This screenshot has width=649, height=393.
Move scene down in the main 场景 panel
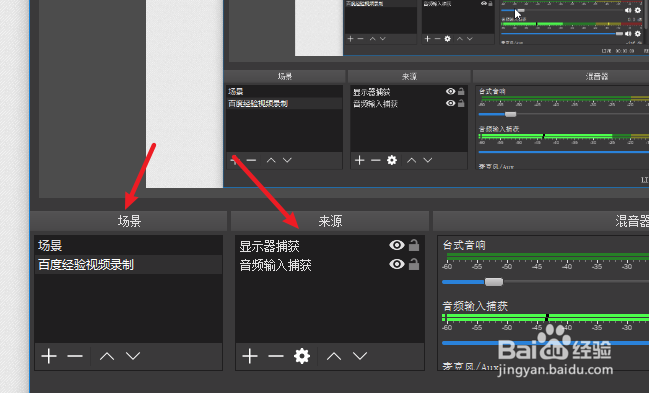coord(133,356)
